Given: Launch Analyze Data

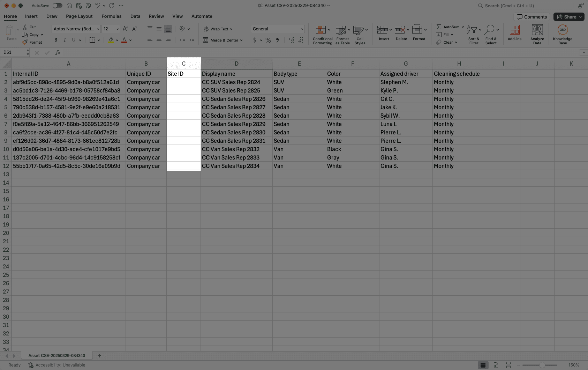Looking at the screenshot, I should coord(537,34).
